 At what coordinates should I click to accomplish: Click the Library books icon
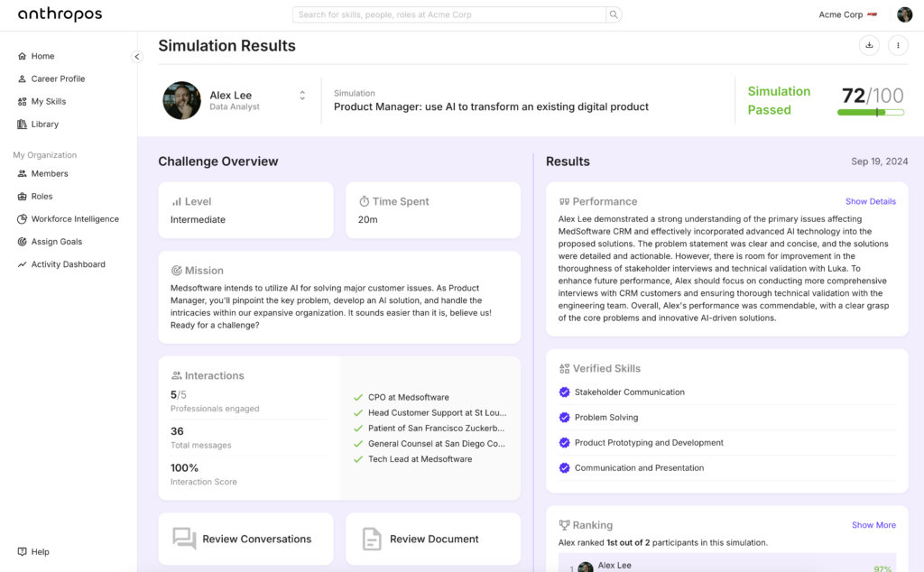pos(22,124)
